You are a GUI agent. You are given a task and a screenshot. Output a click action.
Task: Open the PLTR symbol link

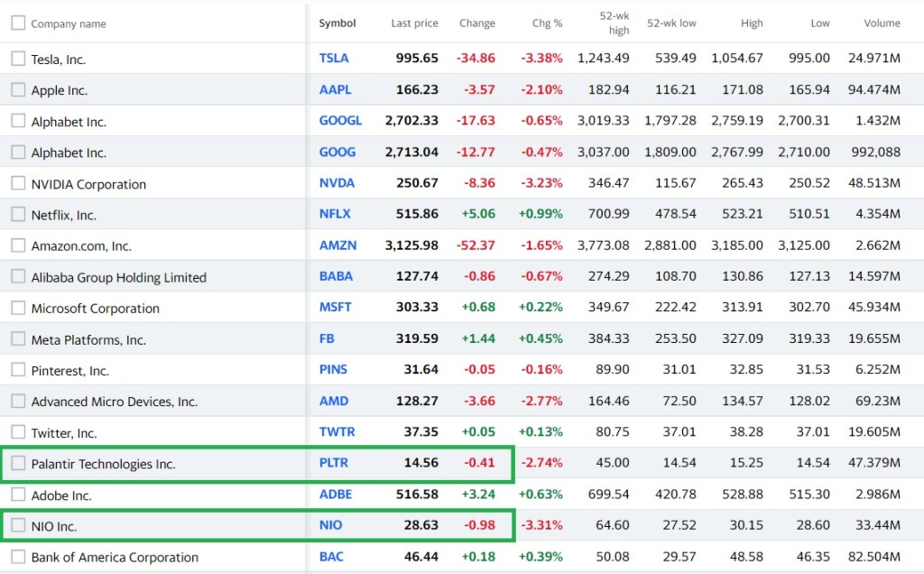point(333,463)
